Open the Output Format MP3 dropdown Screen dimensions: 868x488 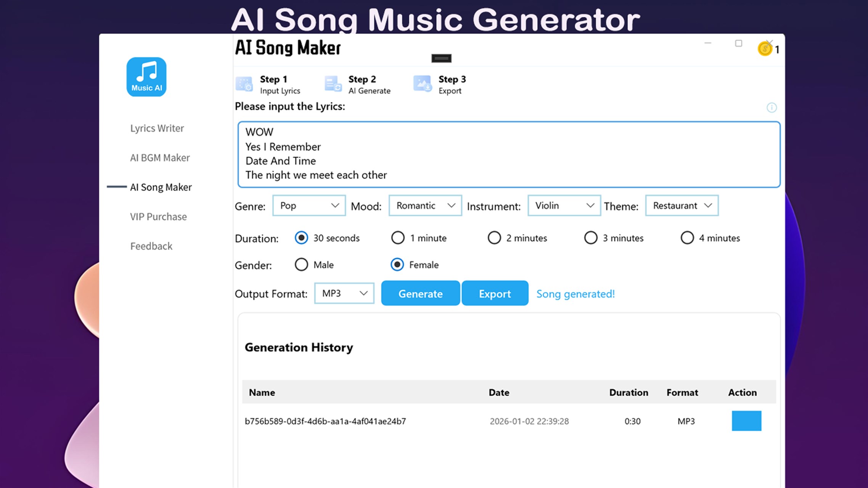pyautogui.click(x=344, y=294)
